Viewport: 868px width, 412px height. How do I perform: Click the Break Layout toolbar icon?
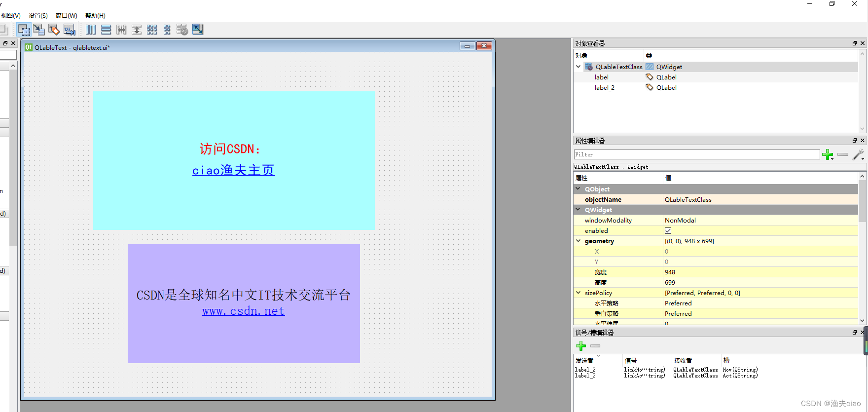tap(182, 30)
